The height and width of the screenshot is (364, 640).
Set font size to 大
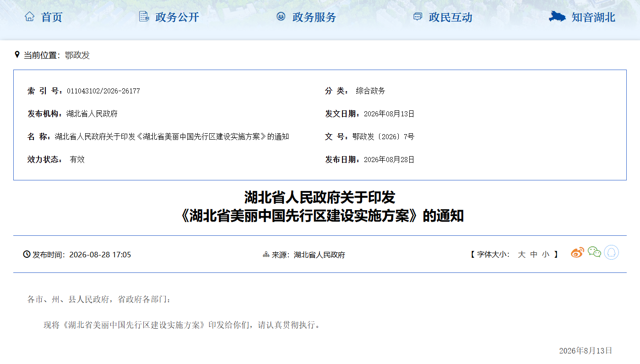[521, 255]
